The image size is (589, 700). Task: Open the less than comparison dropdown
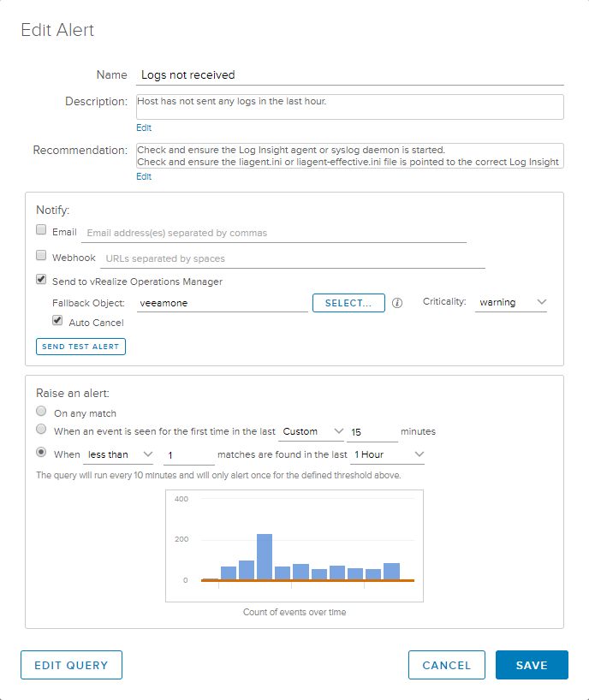pos(120,454)
